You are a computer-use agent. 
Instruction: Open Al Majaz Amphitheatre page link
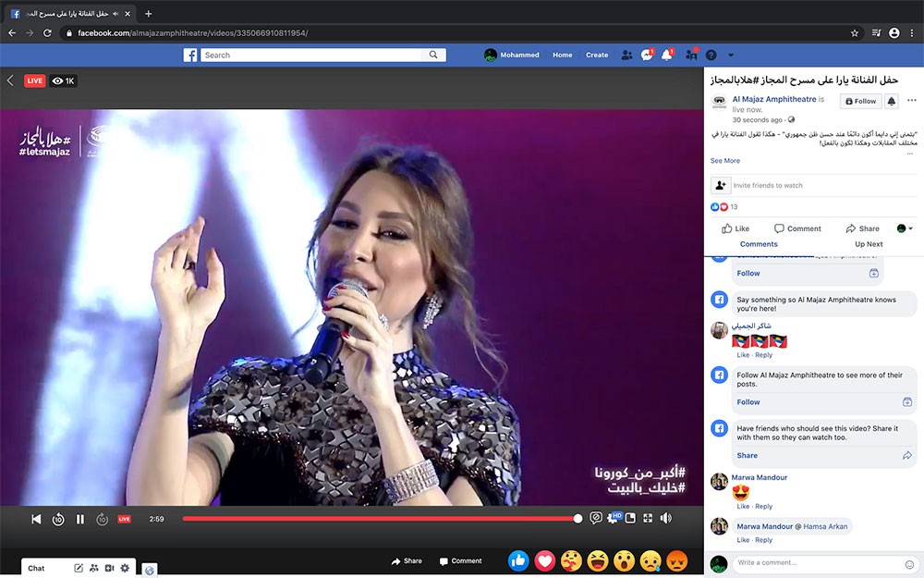[774, 99]
